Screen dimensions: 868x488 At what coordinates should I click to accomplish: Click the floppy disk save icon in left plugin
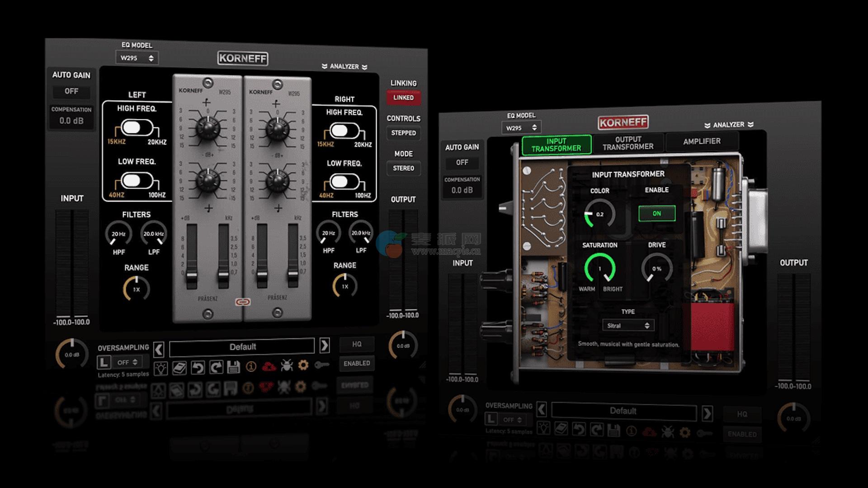pos(233,366)
